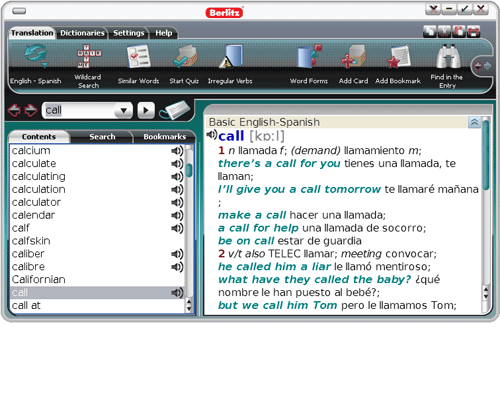
Task: Click the top-left window menu button
Action: [x=19, y=11]
